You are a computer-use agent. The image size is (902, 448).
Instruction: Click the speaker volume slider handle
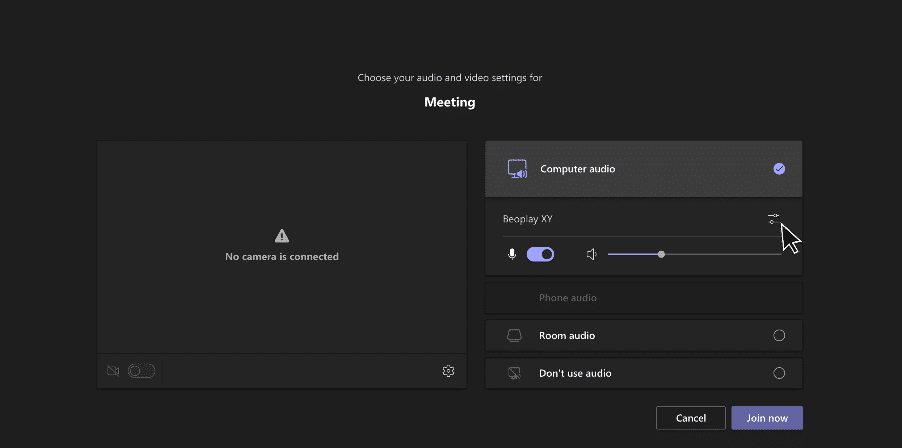pyautogui.click(x=662, y=254)
